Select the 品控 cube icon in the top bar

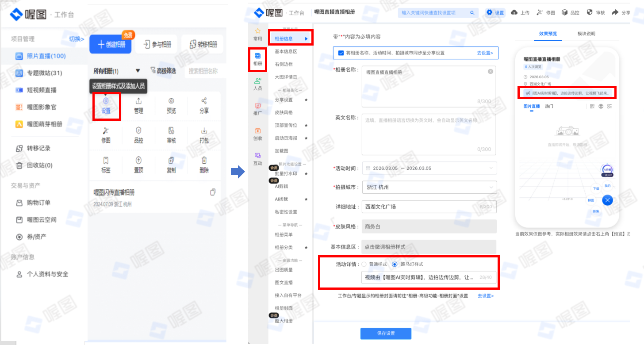tap(564, 12)
